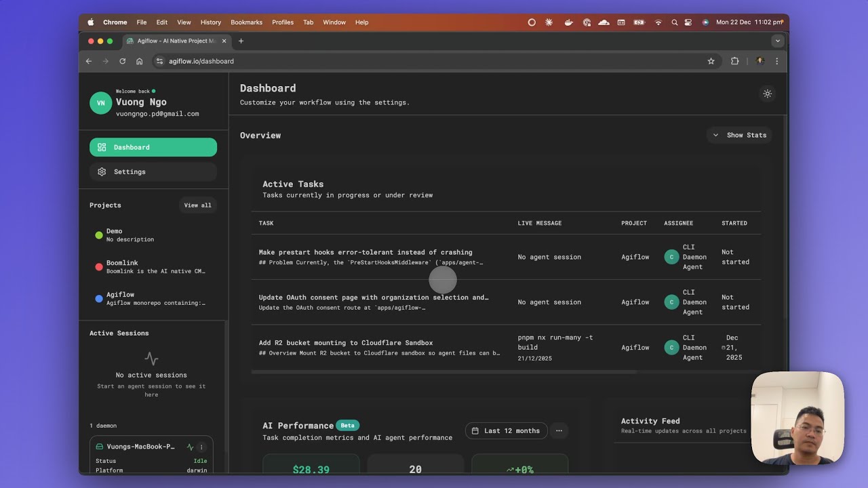Screen dimensions: 868x488
Task: Open the Bookmarks menu in menu bar
Action: pos(246,22)
